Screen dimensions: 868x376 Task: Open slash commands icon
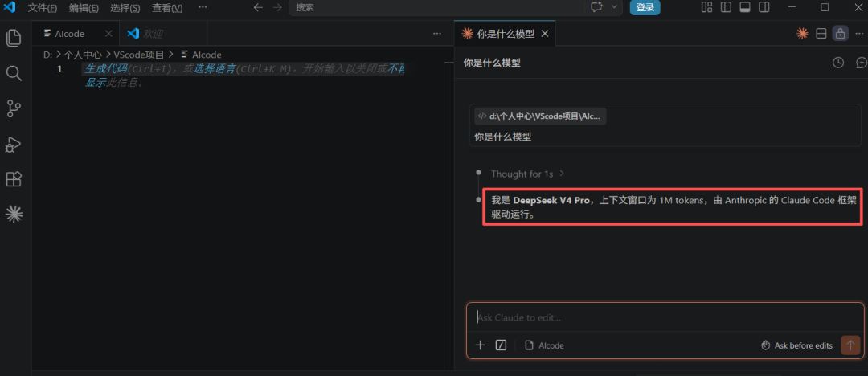501,345
